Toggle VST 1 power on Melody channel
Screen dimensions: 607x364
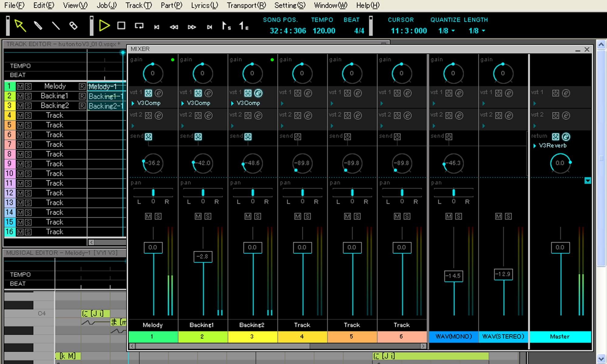[148, 93]
